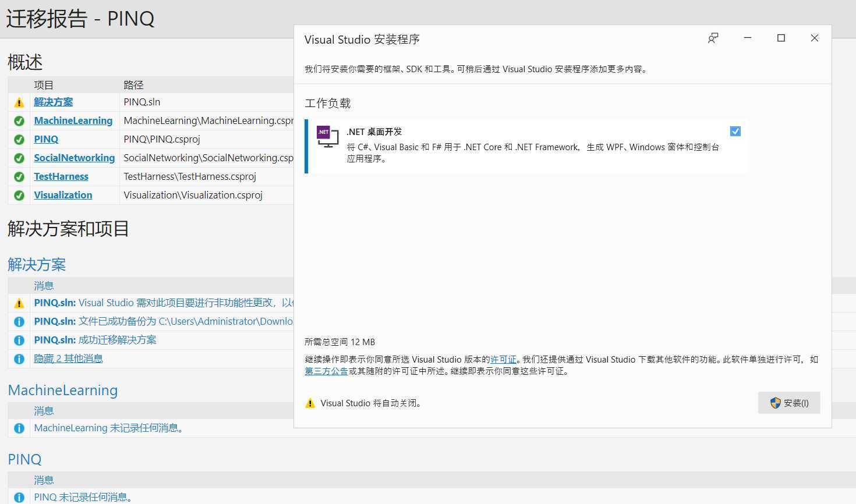The height and width of the screenshot is (504, 856).
Task: Click the 项目 column header
Action: click(x=44, y=85)
